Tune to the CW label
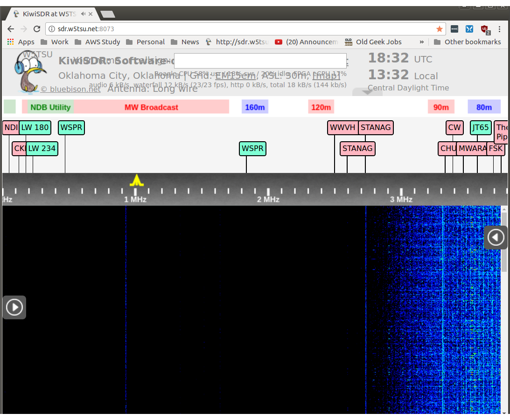Screen dimensions: 510x420 (x=454, y=128)
